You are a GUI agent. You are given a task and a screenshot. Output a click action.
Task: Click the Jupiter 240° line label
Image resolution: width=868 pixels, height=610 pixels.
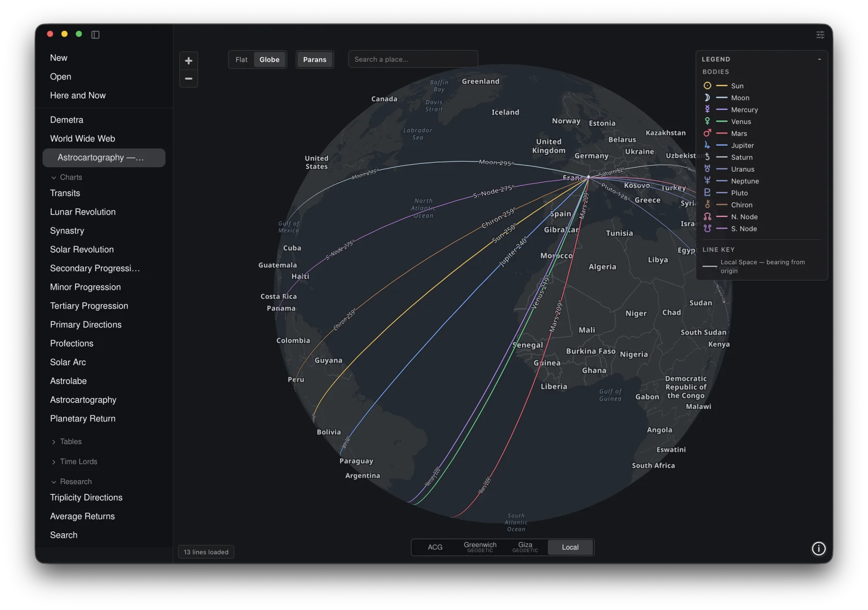pos(513,251)
